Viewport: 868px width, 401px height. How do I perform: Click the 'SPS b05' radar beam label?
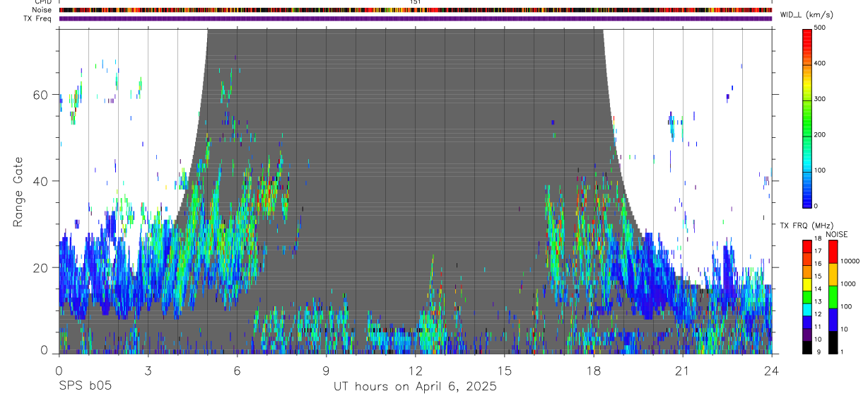coord(84,387)
